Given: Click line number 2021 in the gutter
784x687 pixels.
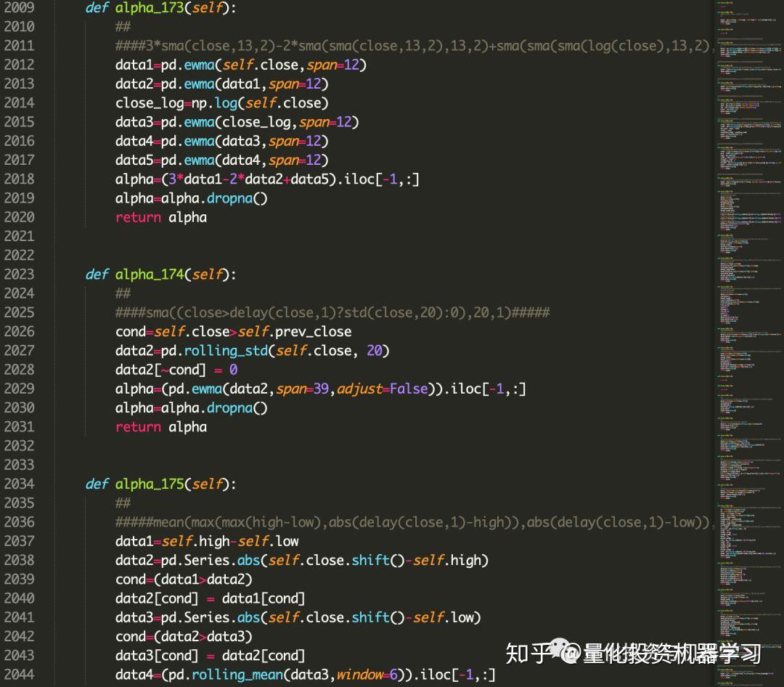Looking at the screenshot, I should click(19, 236).
